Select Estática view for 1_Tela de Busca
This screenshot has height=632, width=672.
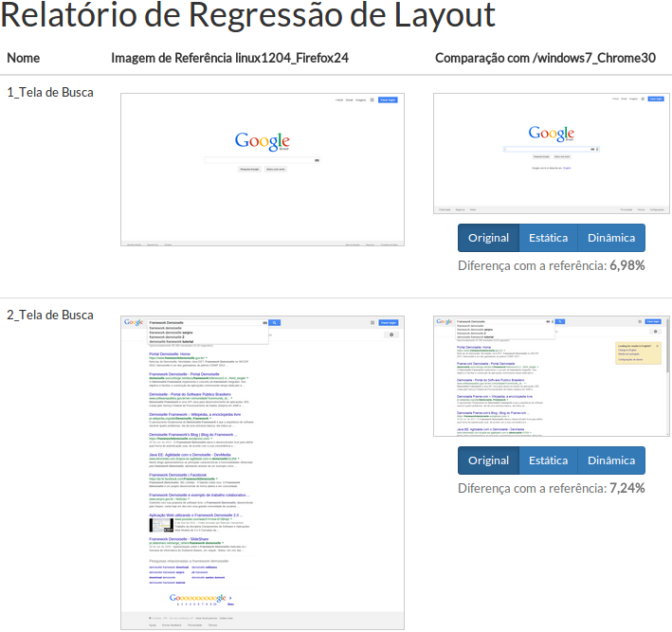tap(549, 238)
